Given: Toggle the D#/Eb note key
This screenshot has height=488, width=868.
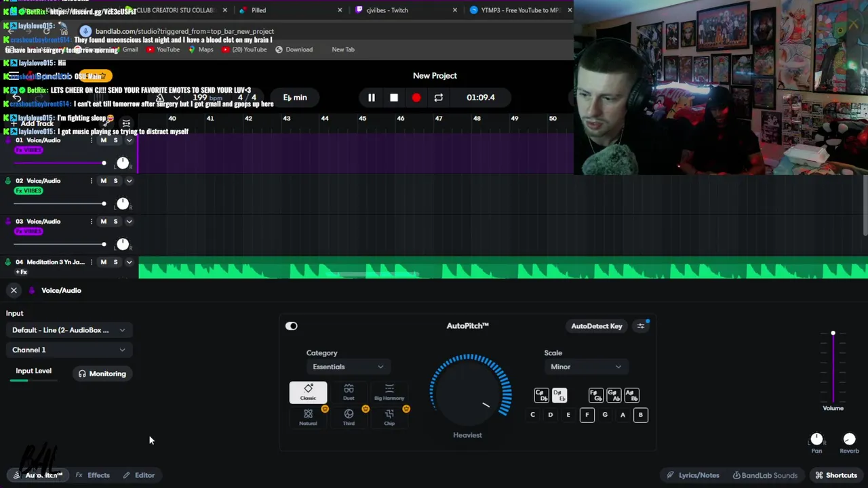Looking at the screenshot, I should click(x=559, y=395).
